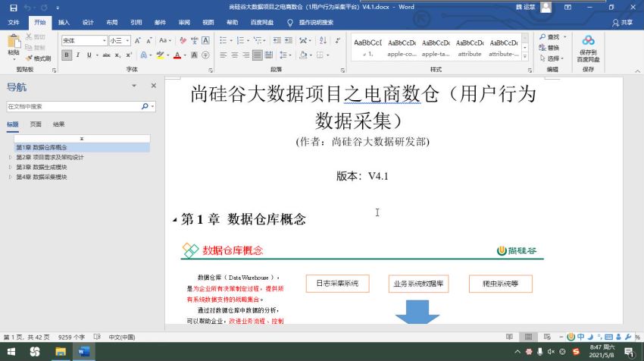
Task: Increase font size with the grow icon
Action: click(138, 40)
